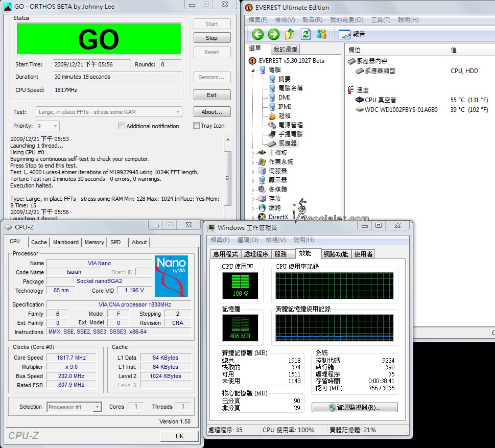Select 電源管理 power management in EVEREST tree
The width and height of the screenshot is (495, 448).
point(290,125)
